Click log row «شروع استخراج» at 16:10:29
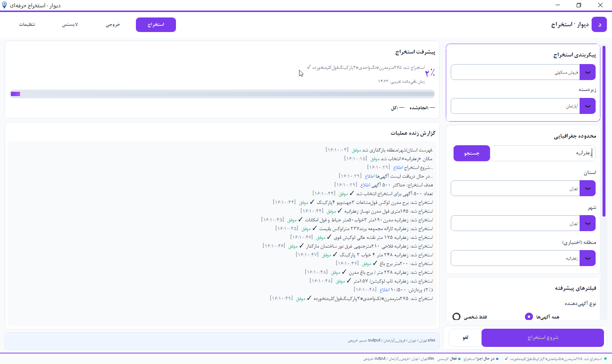The width and height of the screenshot is (612, 364). click(400, 167)
